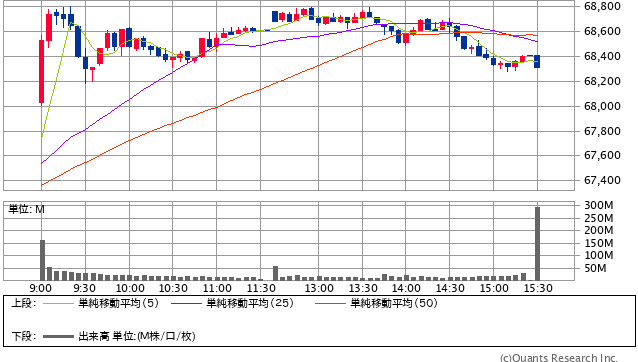This screenshot has width=638, height=362.
Task: Click the 単純移動平均(5) legend label
Action: coord(118,303)
